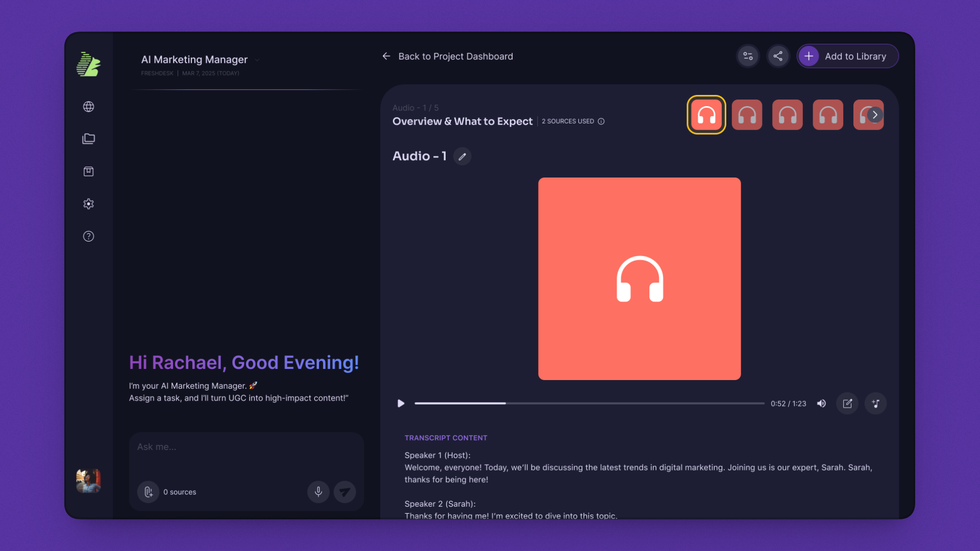The image size is (980, 551).
Task: Open the edit transcript icon
Action: coord(847,404)
